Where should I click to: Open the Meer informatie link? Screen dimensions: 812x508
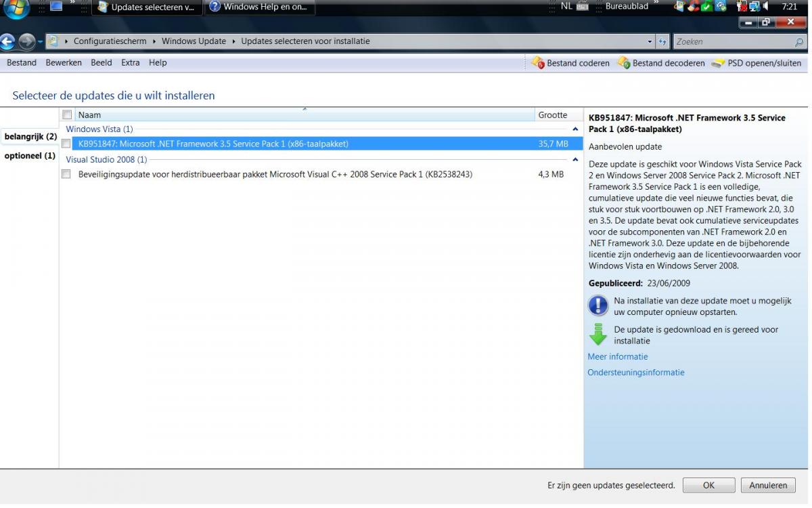(x=618, y=357)
